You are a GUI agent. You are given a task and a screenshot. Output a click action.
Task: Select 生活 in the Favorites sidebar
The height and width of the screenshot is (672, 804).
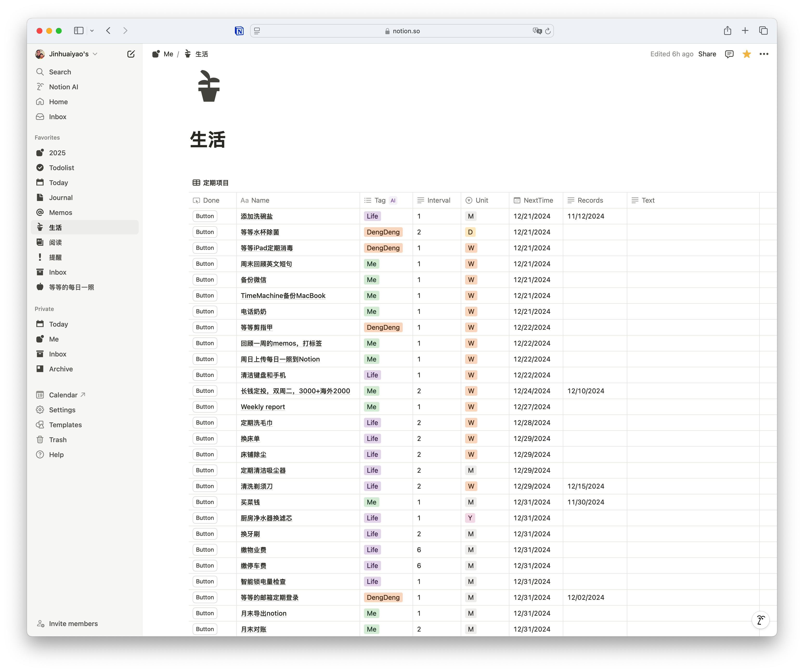tap(84, 227)
